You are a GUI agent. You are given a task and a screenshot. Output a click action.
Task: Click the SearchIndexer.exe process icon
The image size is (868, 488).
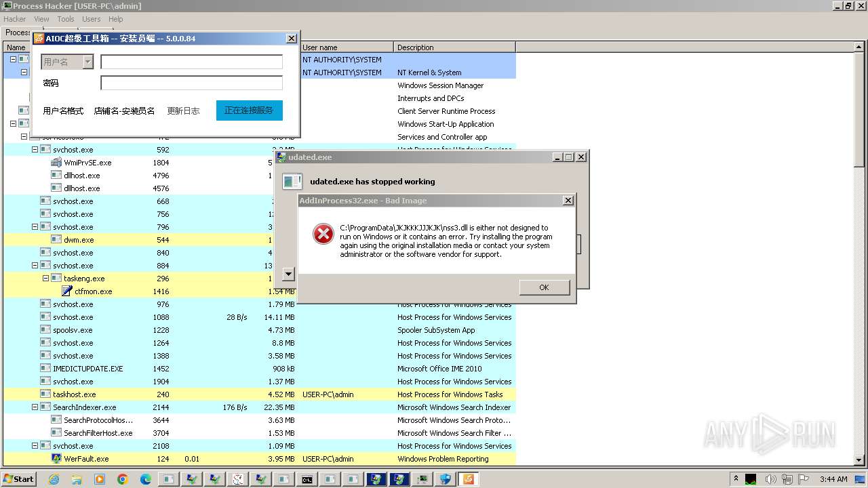[x=45, y=407]
